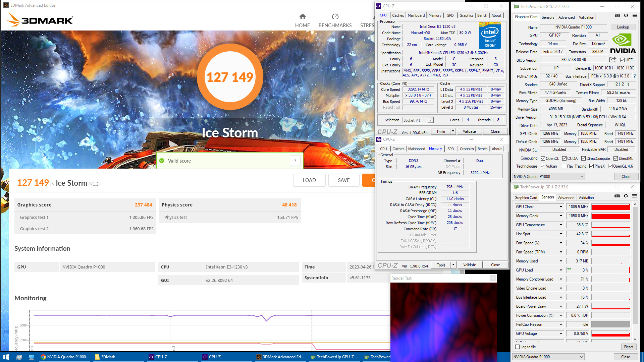Open lower CPU-Z Tools dropdown arrow
644x362 pixels.
[453, 265]
